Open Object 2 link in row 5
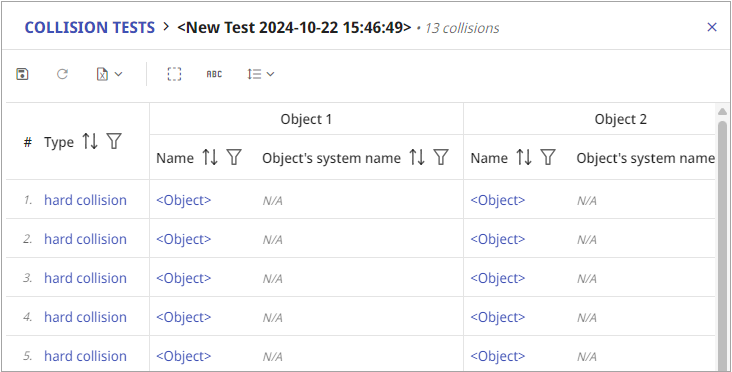The height and width of the screenshot is (372, 732). [498, 356]
